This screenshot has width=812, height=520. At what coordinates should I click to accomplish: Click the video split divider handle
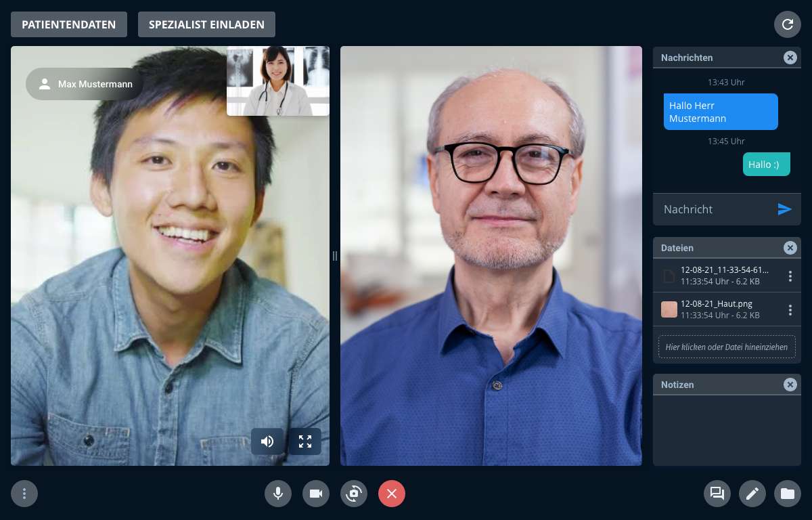tap(335, 256)
